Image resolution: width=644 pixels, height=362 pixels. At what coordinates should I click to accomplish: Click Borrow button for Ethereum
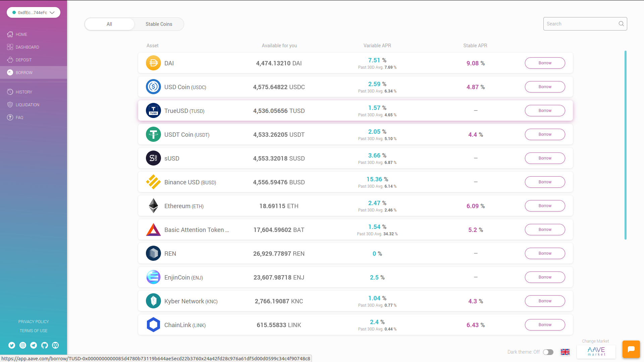(x=545, y=206)
